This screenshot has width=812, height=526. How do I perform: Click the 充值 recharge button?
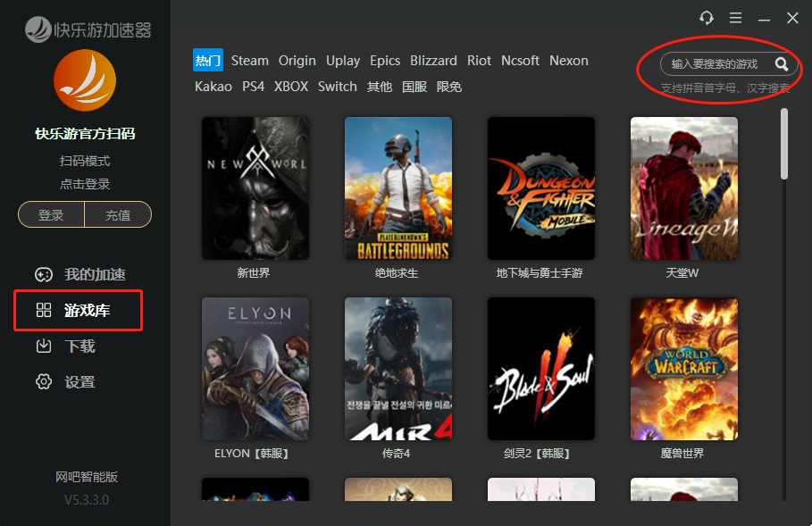click(118, 214)
